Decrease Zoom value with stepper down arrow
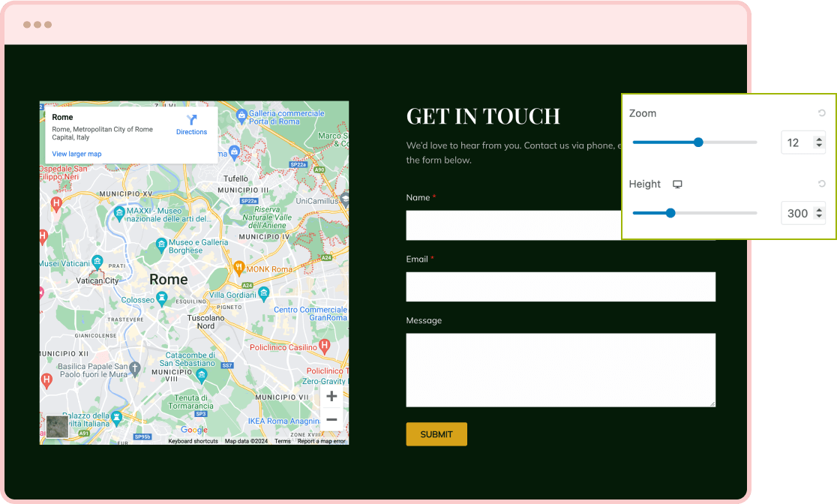Image resolution: width=837 pixels, height=504 pixels. pos(820,145)
